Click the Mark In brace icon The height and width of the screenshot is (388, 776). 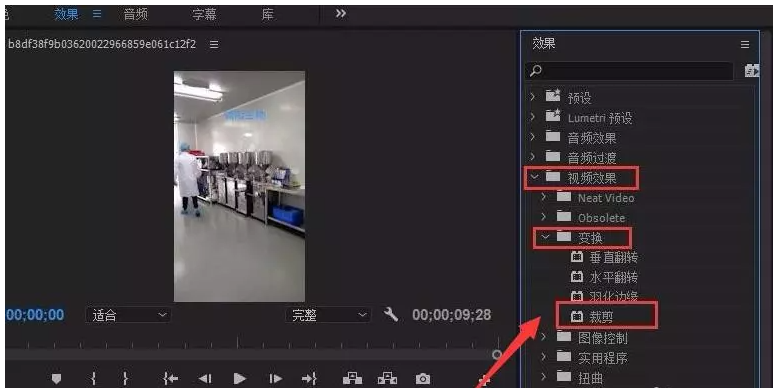(x=94, y=379)
